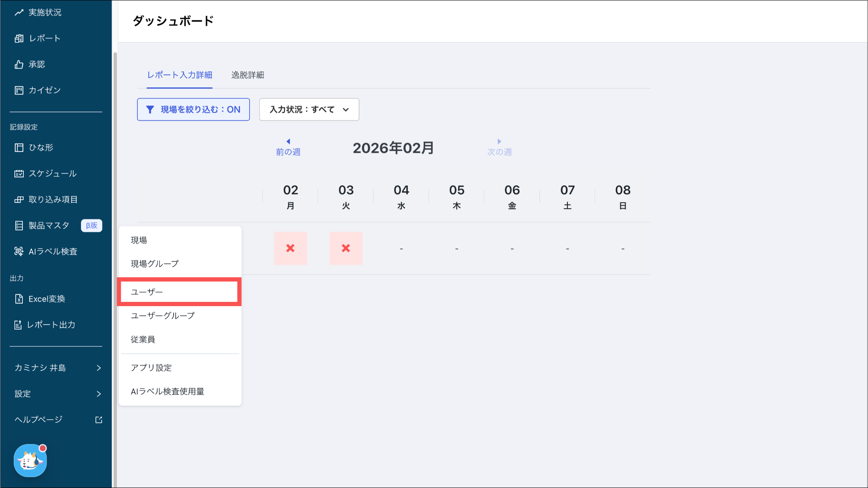Click the red X cell for 02 月
The width and height of the screenshot is (868, 488).
[x=290, y=248]
